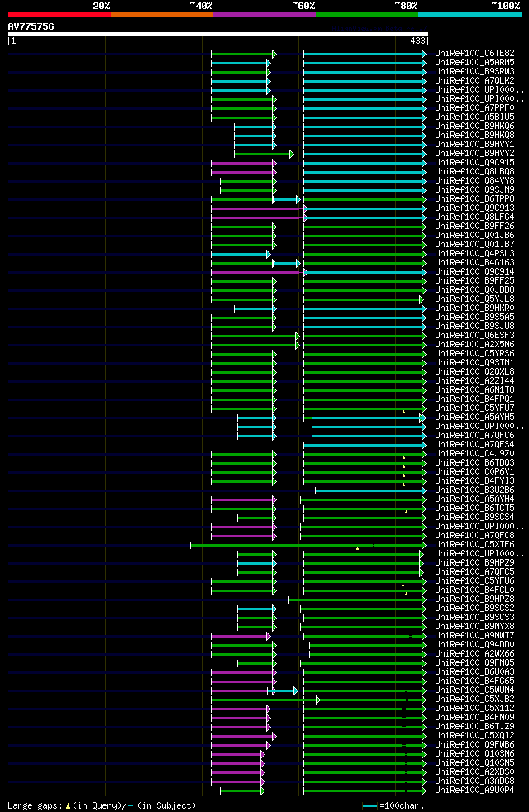Select the UniRef100_Q4PSL3 label
Screen dimensions: 529x812
click(x=474, y=254)
